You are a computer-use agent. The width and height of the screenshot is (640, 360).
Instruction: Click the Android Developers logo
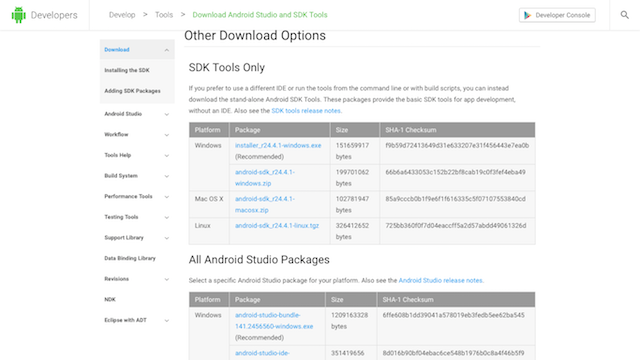[x=44, y=15]
